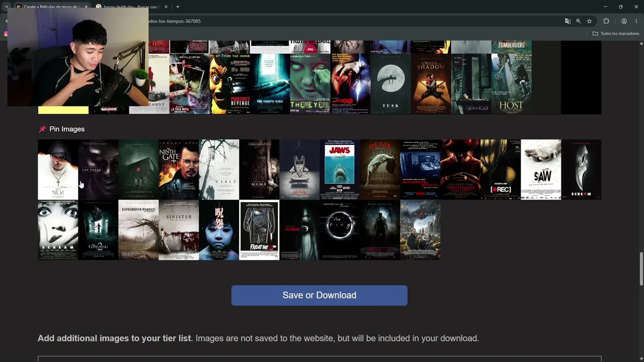644x362 pixels.
Task: Bookmark this page with the star icon
Action: pyautogui.click(x=589, y=21)
